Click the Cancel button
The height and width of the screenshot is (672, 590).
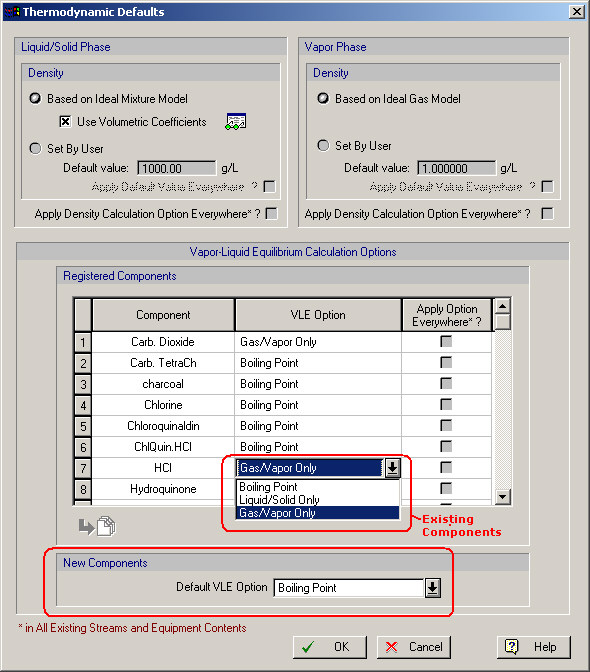pyautogui.click(x=414, y=647)
